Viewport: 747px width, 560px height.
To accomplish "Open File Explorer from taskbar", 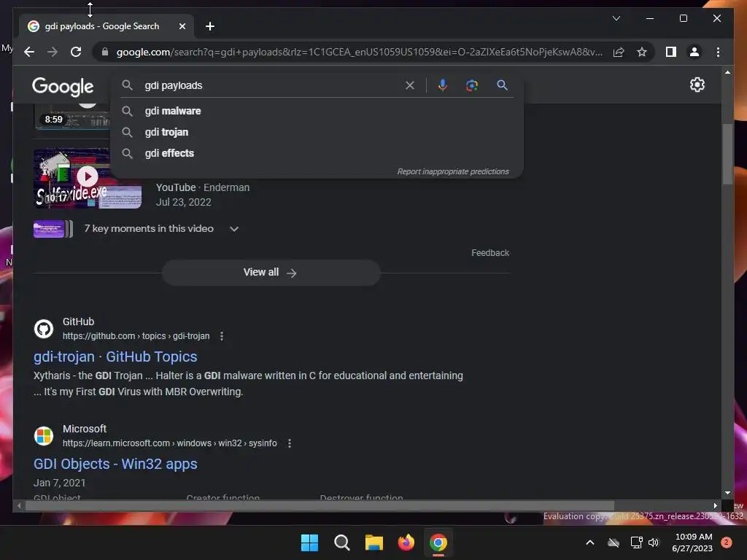I will pos(374,542).
